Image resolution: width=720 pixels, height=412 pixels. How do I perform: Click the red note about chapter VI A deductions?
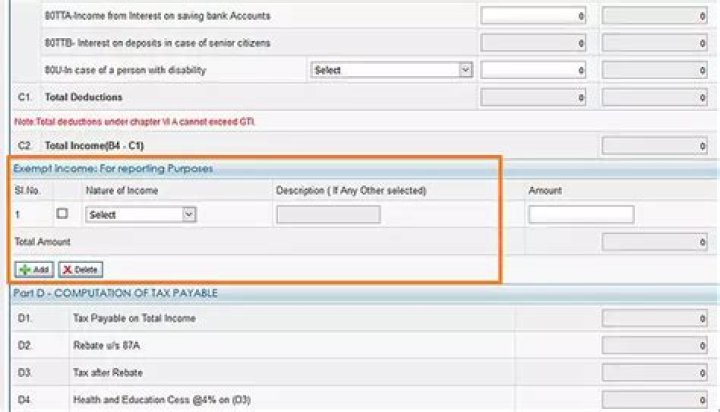[135, 122]
